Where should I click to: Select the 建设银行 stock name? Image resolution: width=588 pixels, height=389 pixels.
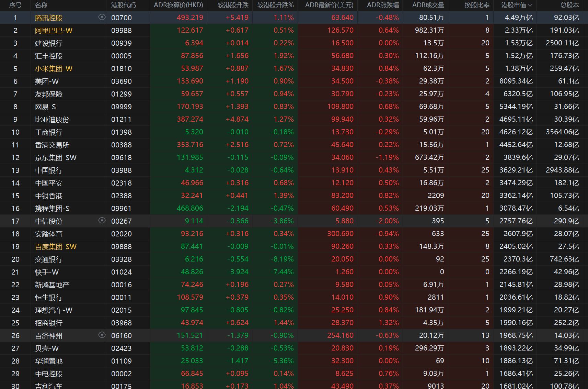click(49, 43)
